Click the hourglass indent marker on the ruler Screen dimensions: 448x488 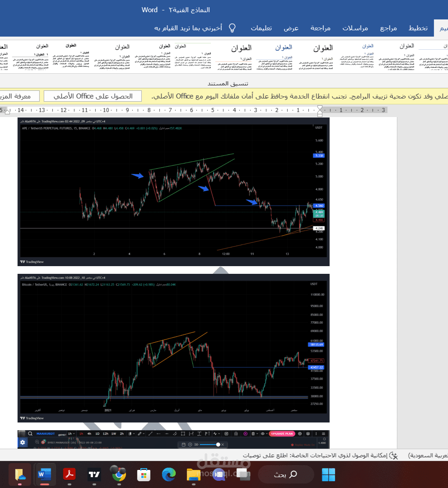(320, 110)
